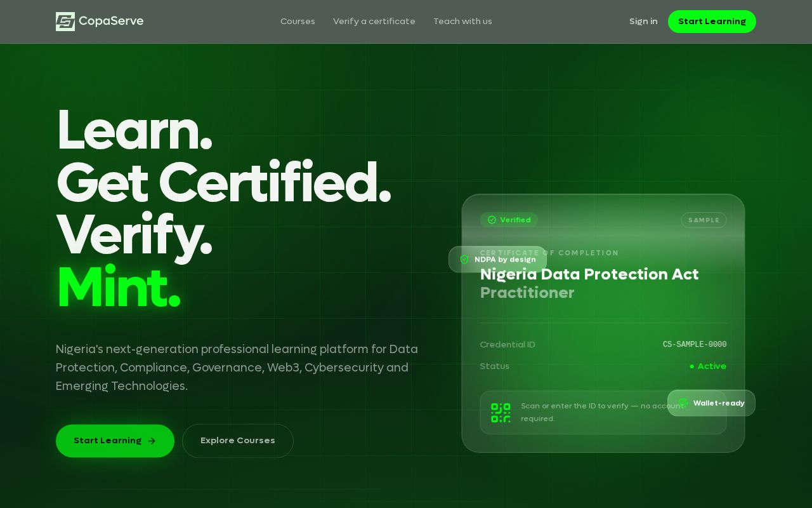Click the QR code icon
Screen dimensions: 812x508
tap(501, 413)
